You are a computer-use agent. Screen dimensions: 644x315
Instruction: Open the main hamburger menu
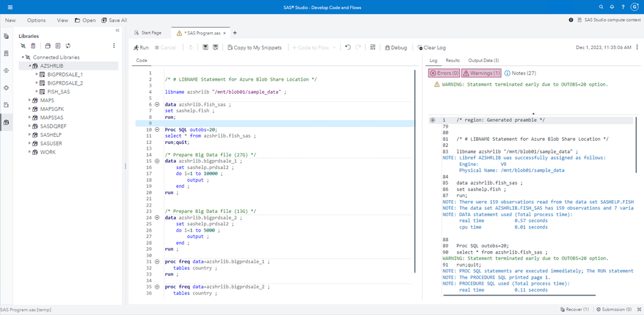tap(10, 7)
